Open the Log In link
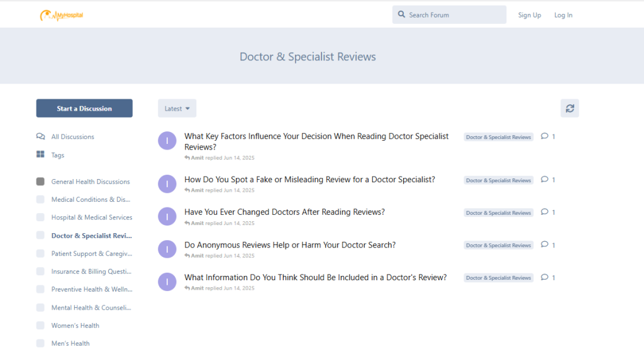This screenshot has height=350, width=644. click(x=563, y=15)
